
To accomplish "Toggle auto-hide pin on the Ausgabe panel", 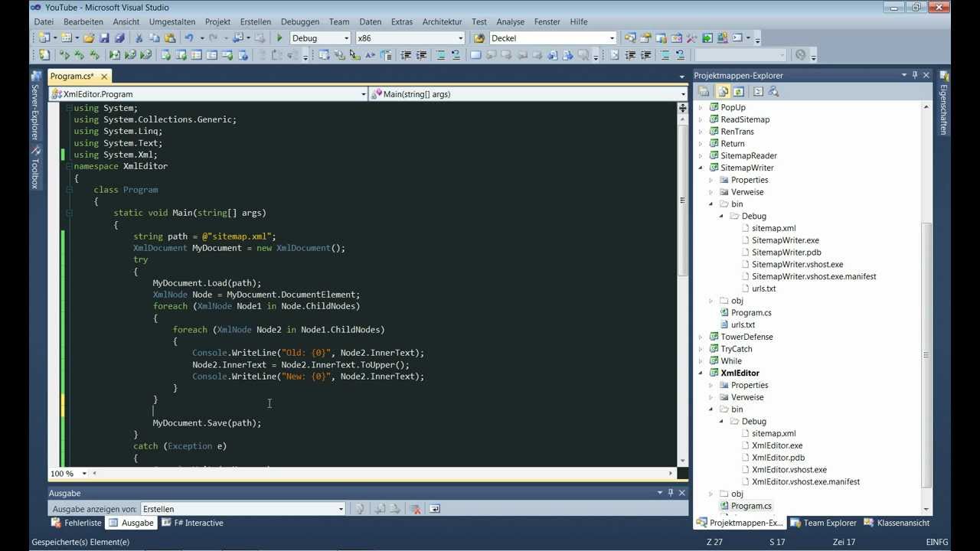I will tap(670, 493).
